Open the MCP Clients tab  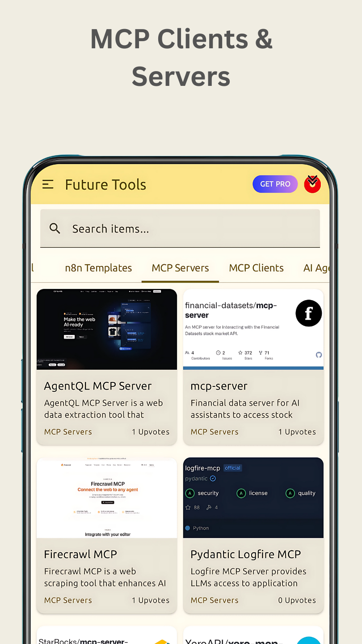[x=256, y=268]
